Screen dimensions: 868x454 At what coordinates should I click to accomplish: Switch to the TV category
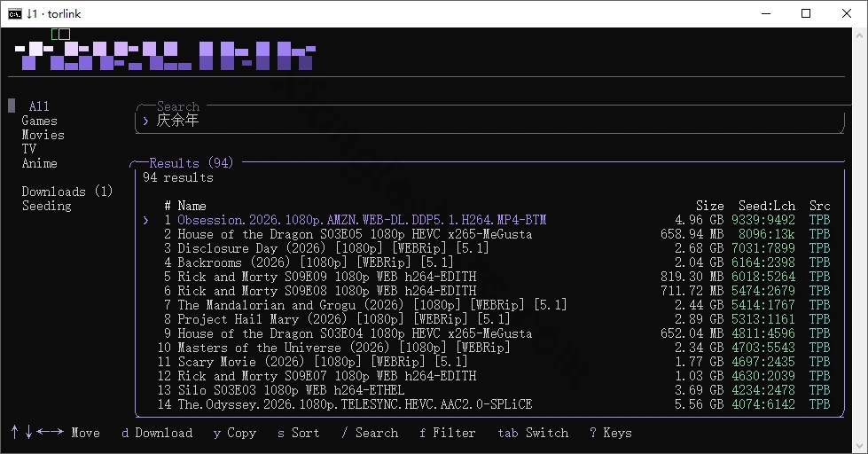[x=28, y=149]
